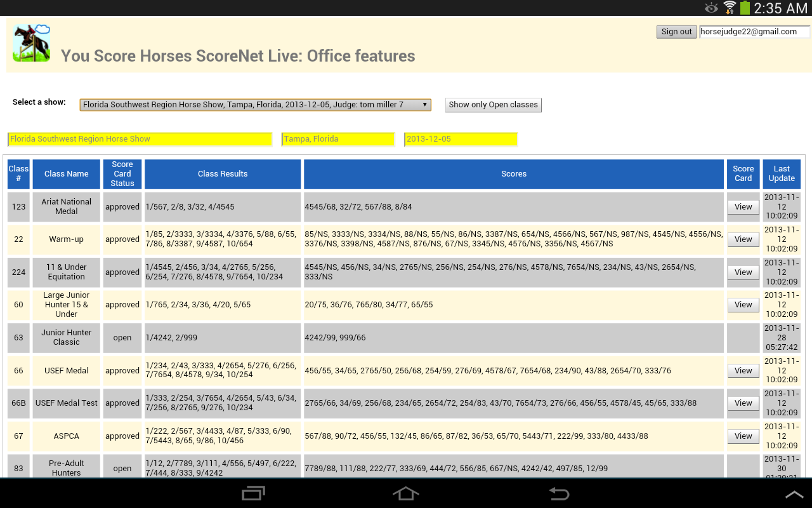The image size is (812, 508).
Task: Tap the battery indicator icon
Action: point(745,8)
